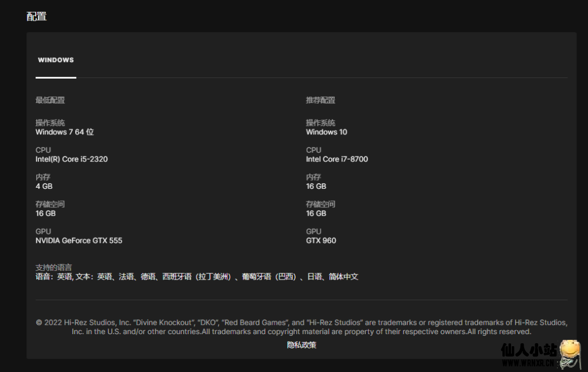Click the 最低配置 column heading
Viewport: 588px width, 372px height.
(50, 100)
